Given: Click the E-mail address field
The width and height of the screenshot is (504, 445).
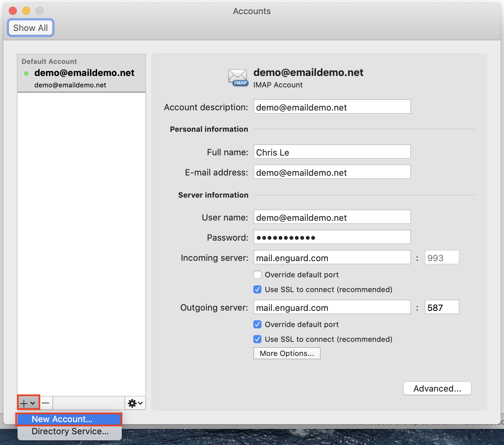Looking at the screenshot, I should coord(332,172).
